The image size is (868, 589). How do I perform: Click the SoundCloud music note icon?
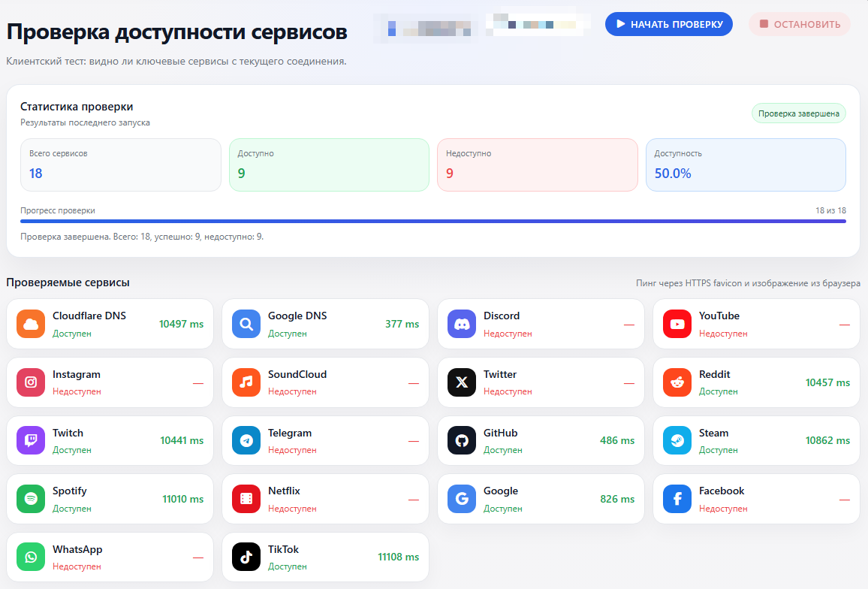click(246, 382)
